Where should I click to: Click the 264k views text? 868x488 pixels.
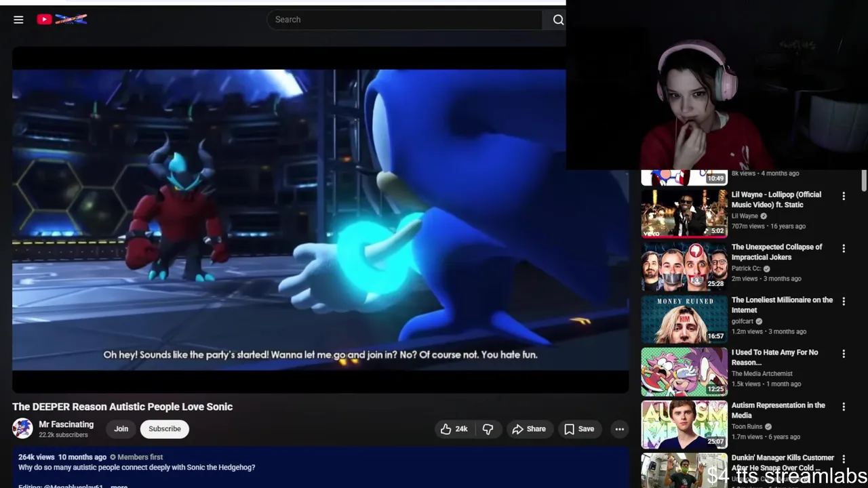coord(36,457)
